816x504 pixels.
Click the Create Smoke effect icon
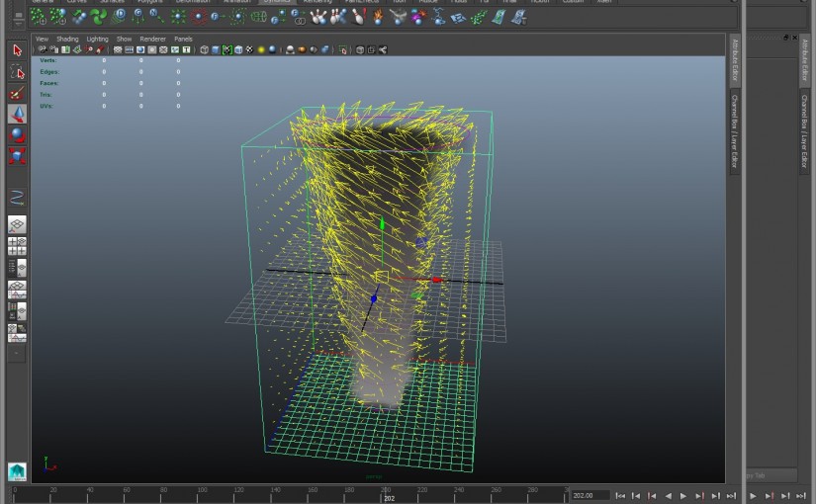(x=399, y=17)
